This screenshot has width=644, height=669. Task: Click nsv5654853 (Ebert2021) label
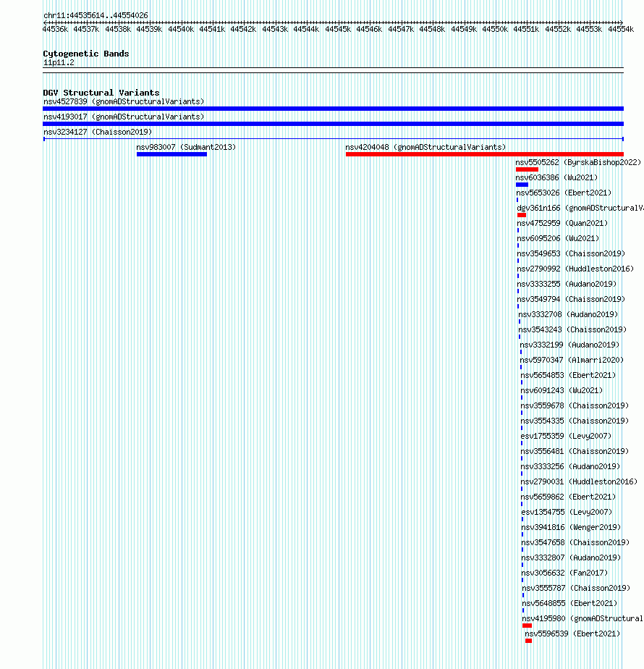pyautogui.click(x=568, y=376)
